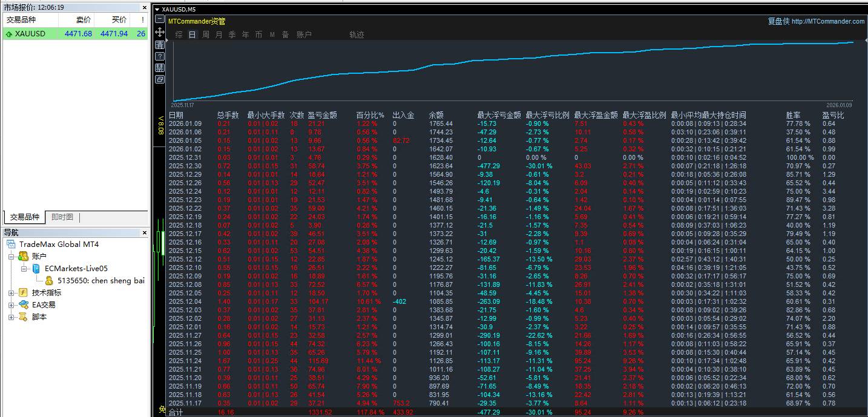Switch to the 即时图 tab
The height and width of the screenshot is (417, 868).
tap(62, 217)
